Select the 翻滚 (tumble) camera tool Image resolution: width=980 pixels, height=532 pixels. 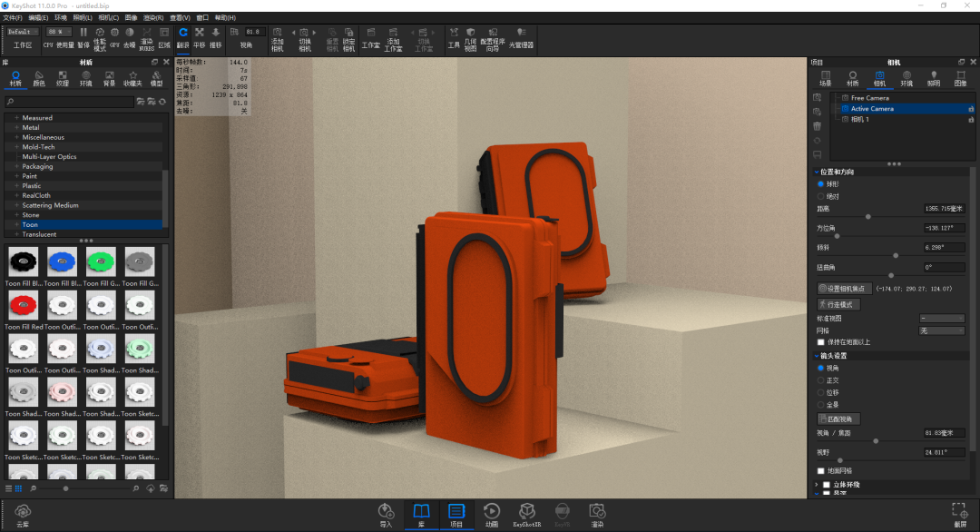[183, 36]
